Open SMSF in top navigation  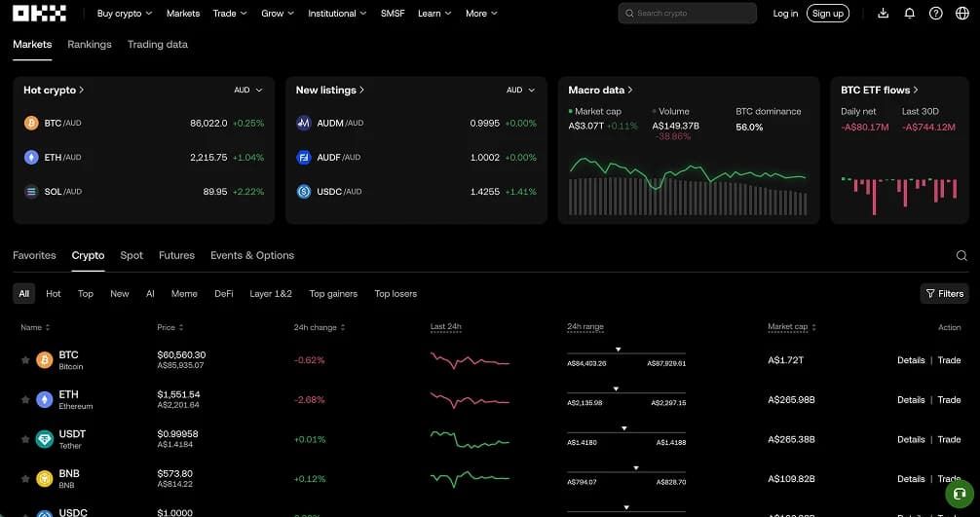pyautogui.click(x=393, y=13)
